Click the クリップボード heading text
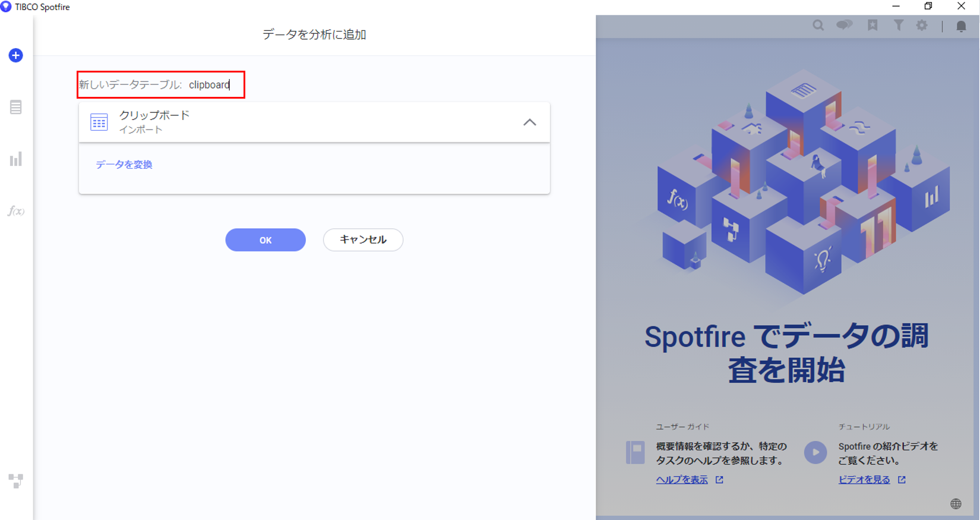The width and height of the screenshot is (980, 520). (x=154, y=115)
